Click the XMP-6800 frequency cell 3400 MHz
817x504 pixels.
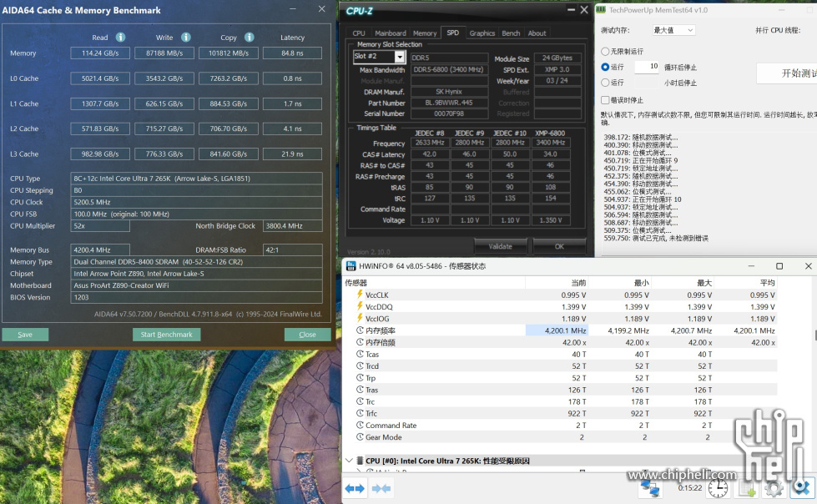point(551,143)
